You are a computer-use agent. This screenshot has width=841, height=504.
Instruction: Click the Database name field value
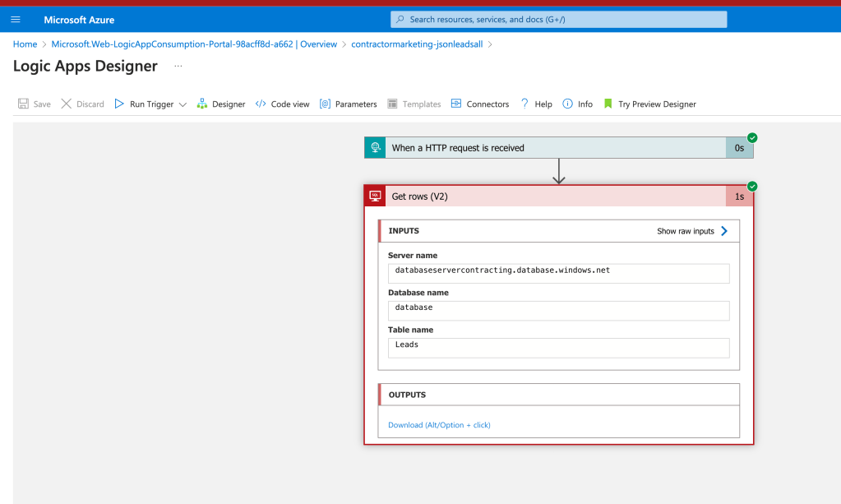(558, 311)
